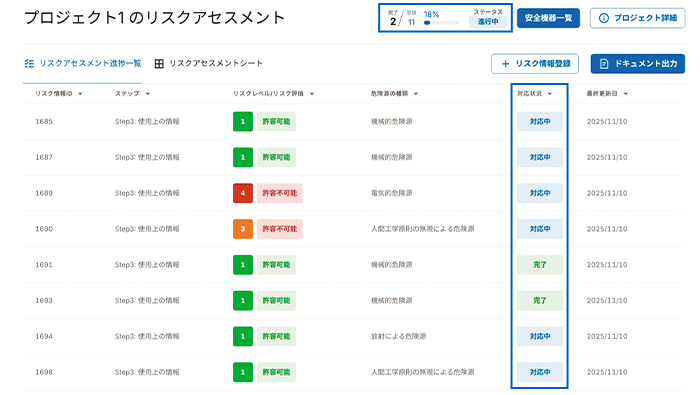Click 許容不可能 label in row 1690

pyautogui.click(x=279, y=229)
